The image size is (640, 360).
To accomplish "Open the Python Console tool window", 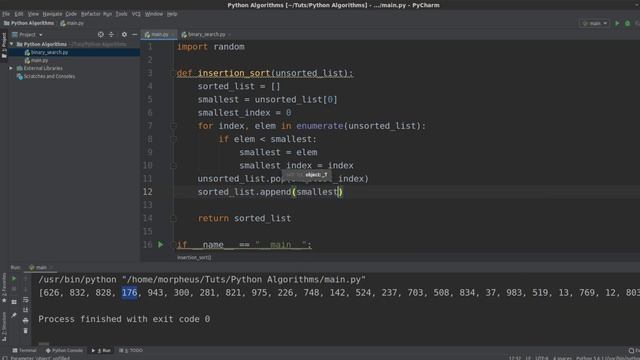I will (64, 350).
